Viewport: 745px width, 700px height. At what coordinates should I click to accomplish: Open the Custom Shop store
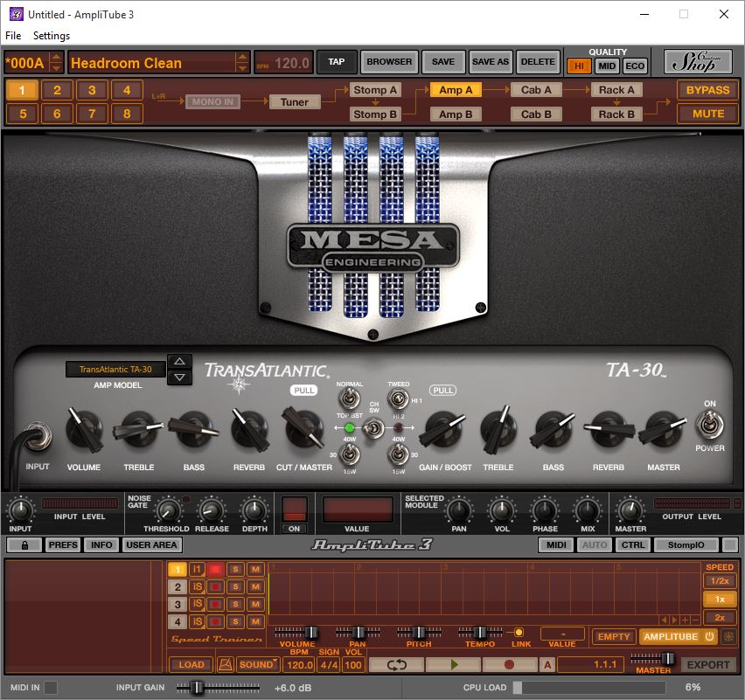[x=698, y=62]
